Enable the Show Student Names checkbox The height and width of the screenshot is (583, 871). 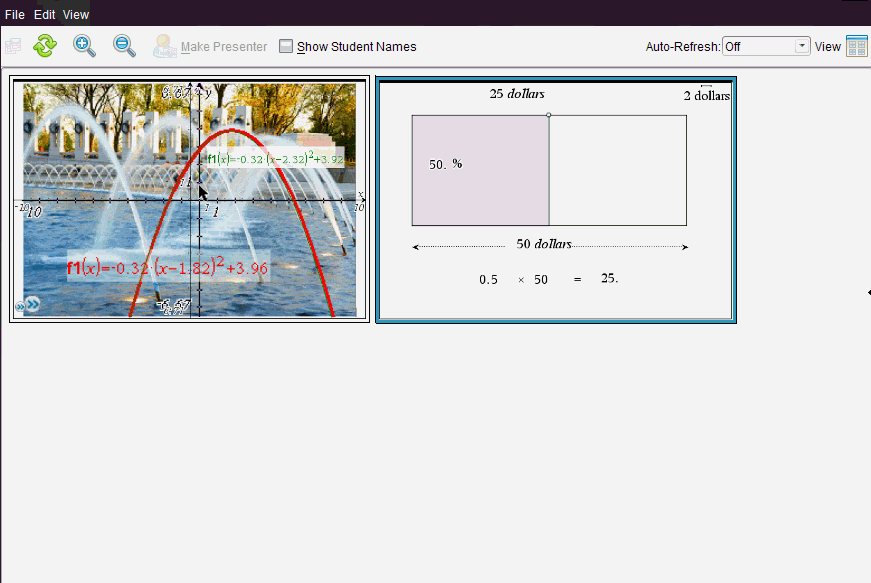[x=286, y=46]
